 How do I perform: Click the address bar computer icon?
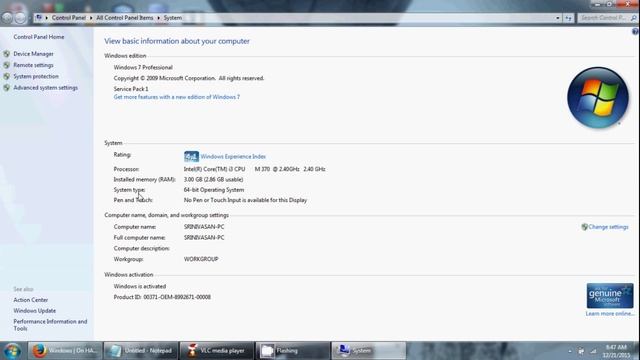(x=39, y=18)
